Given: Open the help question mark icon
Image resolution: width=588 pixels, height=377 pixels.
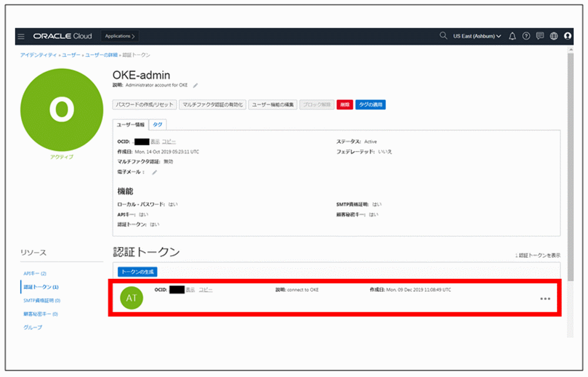Looking at the screenshot, I should point(525,36).
